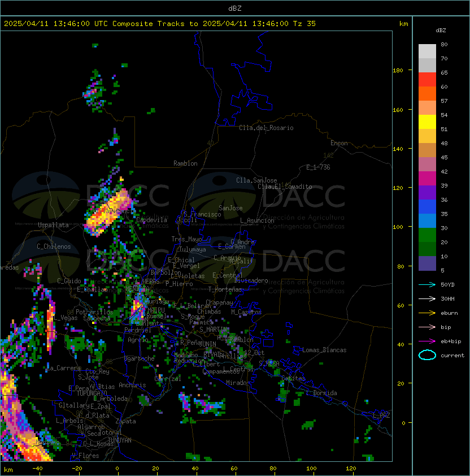This screenshot has width=470, height=476.
Task: Click the 'Anchoris' map label
Action: tap(132, 385)
